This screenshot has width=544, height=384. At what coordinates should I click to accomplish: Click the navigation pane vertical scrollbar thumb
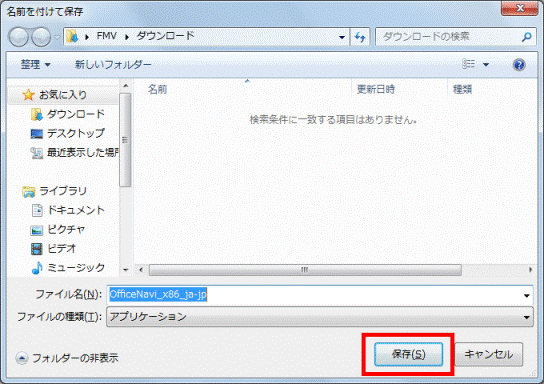[x=125, y=140]
